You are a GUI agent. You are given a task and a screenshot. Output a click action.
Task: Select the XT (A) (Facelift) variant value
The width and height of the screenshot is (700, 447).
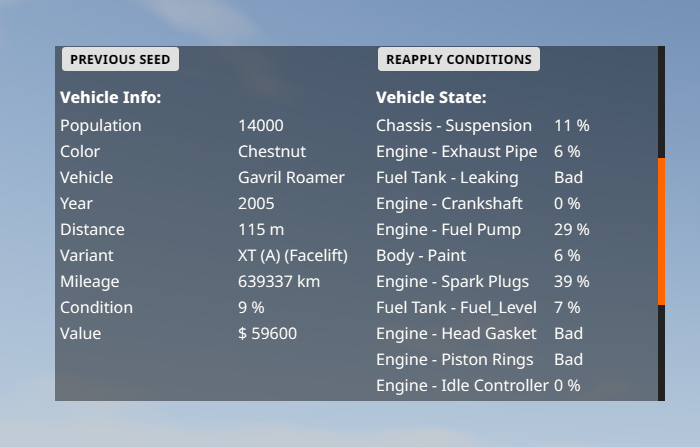[293, 256]
